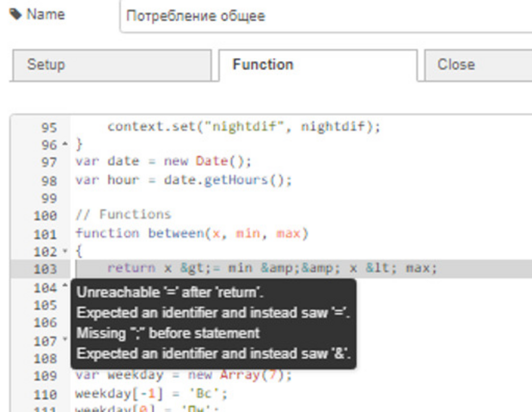This screenshot has height=412, width=532.
Task: Click line number 109 in the gutter
Action: [x=45, y=376]
